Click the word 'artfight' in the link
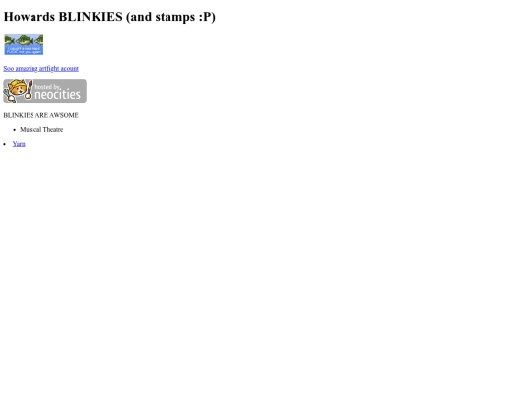Viewport: 532px width, 399px height. point(49,69)
